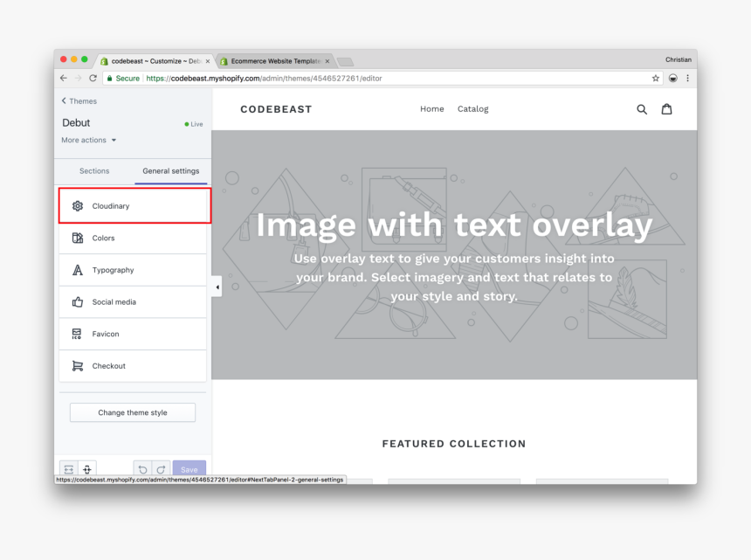Image resolution: width=751 pixels, height=560 pixels.
Task: Open the Social media settings row
Action: [x=133, y=301]
